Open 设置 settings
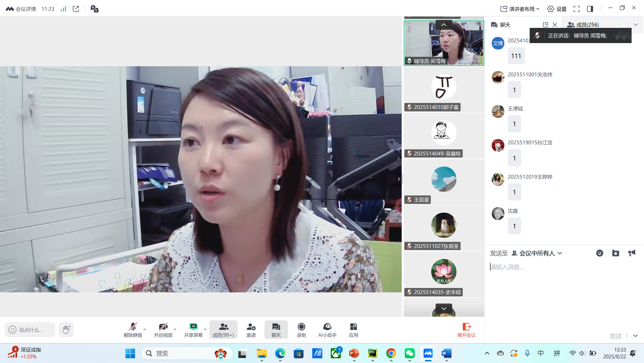This screenshot has height=363, width=644. 557,9
